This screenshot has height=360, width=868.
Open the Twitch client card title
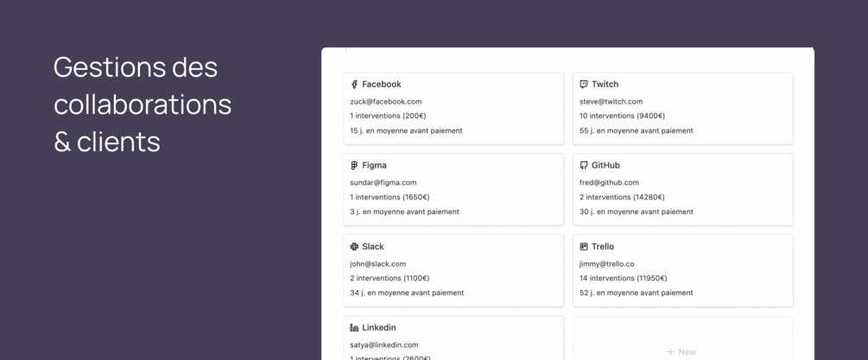[x=605, y=85]
